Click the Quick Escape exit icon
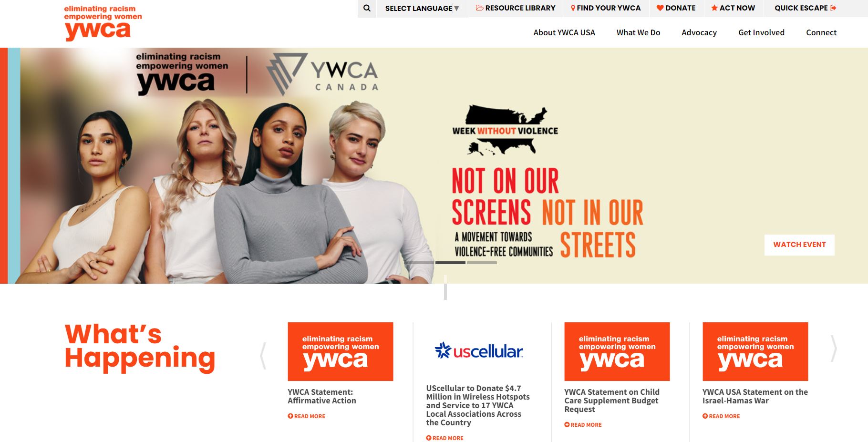Viewport: 868px width, 442px height. [x=833, y=8]
